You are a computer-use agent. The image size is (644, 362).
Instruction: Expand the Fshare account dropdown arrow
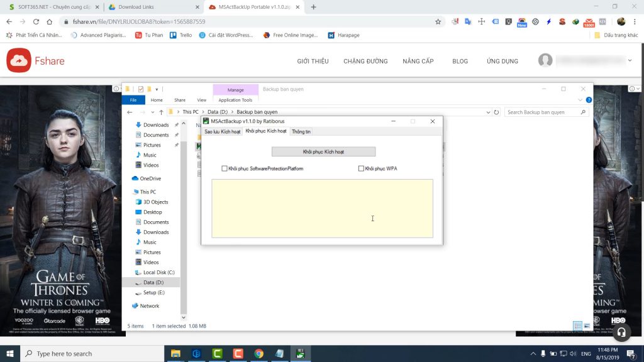pyautogui.click(x=630, y=60)
